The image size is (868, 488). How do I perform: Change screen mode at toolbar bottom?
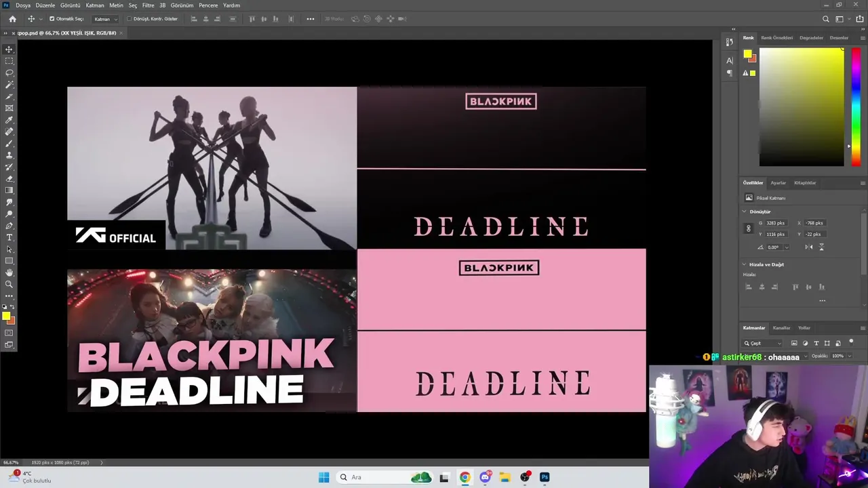[9, 344]
